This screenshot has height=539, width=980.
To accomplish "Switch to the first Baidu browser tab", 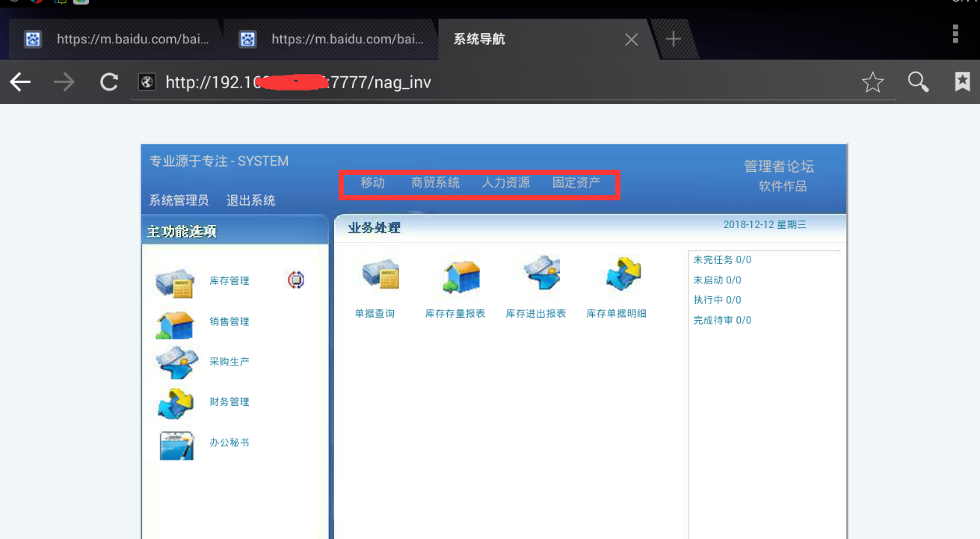I will click(120, 39).
